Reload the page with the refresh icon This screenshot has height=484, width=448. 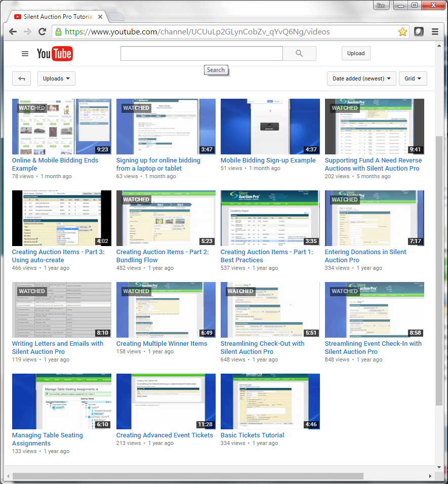(x=43, y=31)
